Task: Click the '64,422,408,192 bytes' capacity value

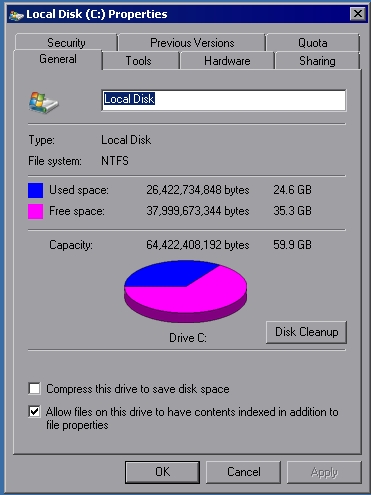Action: (x=198, y=245)
